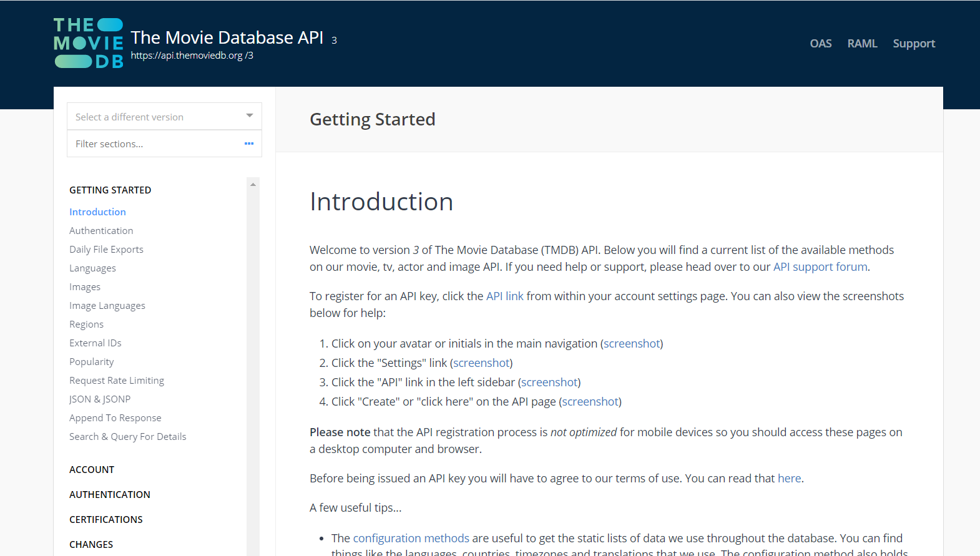Image resolution: width=980 pixels, height=556 pixels.
Task: Click the api.themoviedb.org URL text
Action: pos(192,56)
